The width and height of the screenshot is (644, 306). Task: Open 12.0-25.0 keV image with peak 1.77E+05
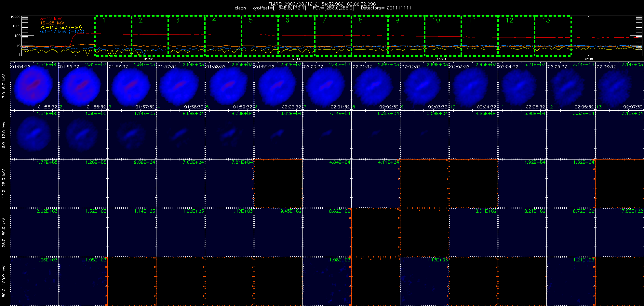point(34,184)
